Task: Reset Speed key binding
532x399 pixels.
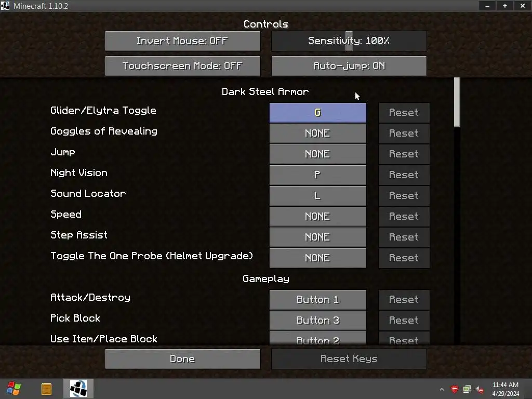Action: 404,217
